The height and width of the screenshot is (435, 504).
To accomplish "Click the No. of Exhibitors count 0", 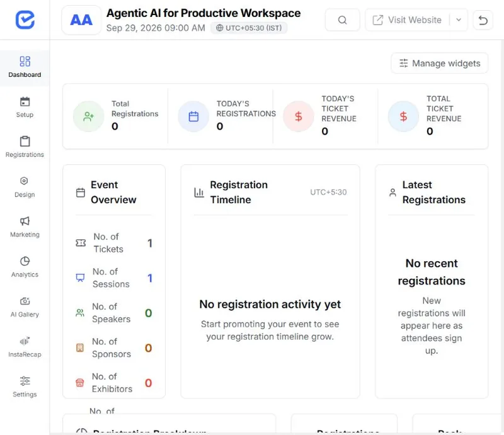I will point(148,383).
